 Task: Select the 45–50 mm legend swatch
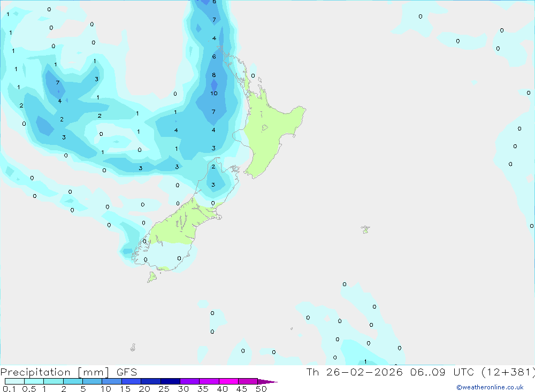click(248, 381)
